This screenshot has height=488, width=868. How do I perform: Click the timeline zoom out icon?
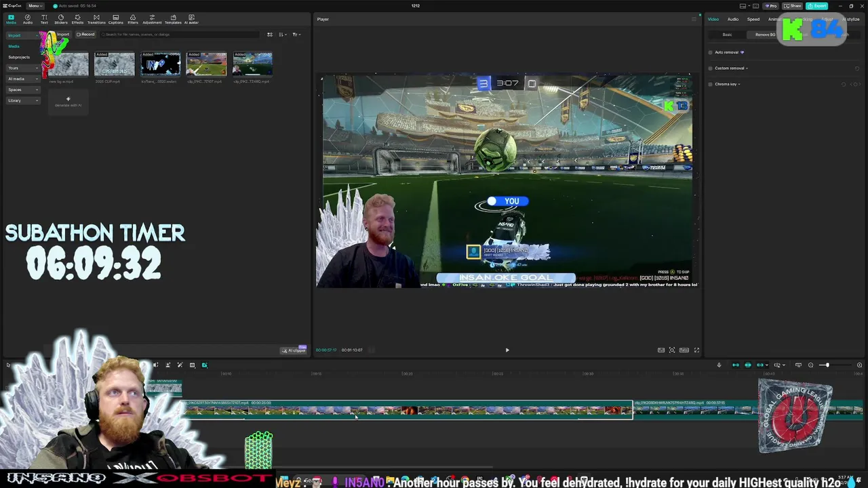pos(810,365)
